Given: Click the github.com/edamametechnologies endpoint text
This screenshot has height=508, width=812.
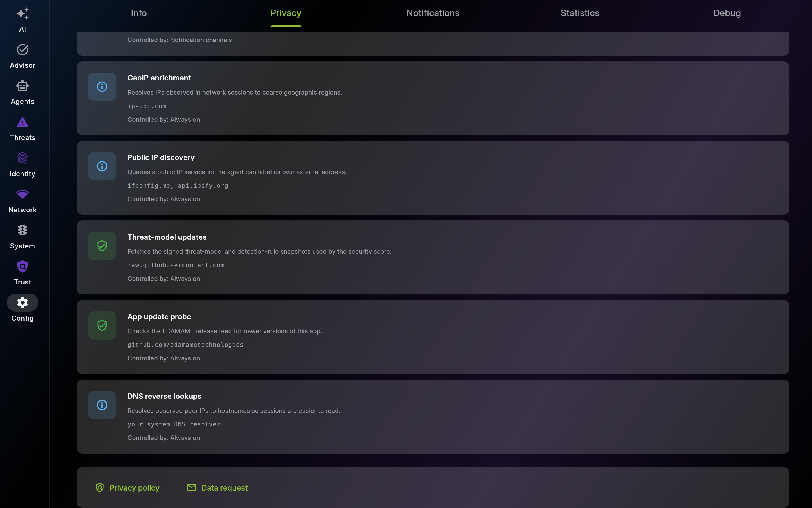Looking at the screenshot, I should click(x=186, y=345).
